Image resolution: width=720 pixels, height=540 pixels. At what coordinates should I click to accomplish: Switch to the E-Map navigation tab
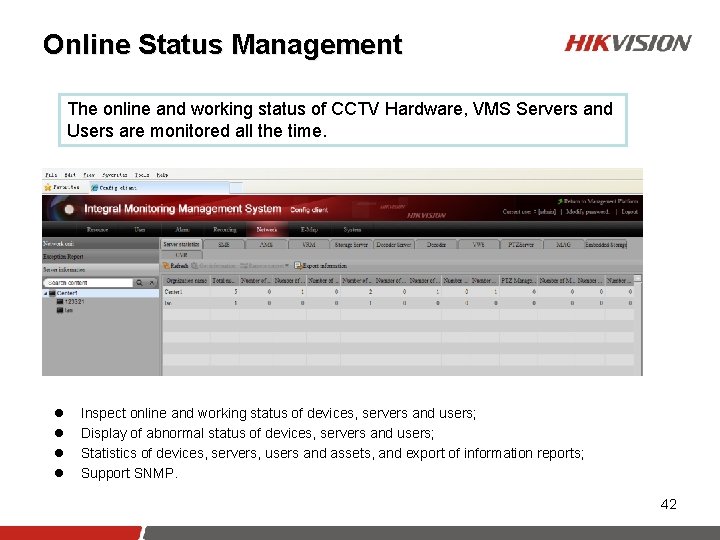click(309, 230)
